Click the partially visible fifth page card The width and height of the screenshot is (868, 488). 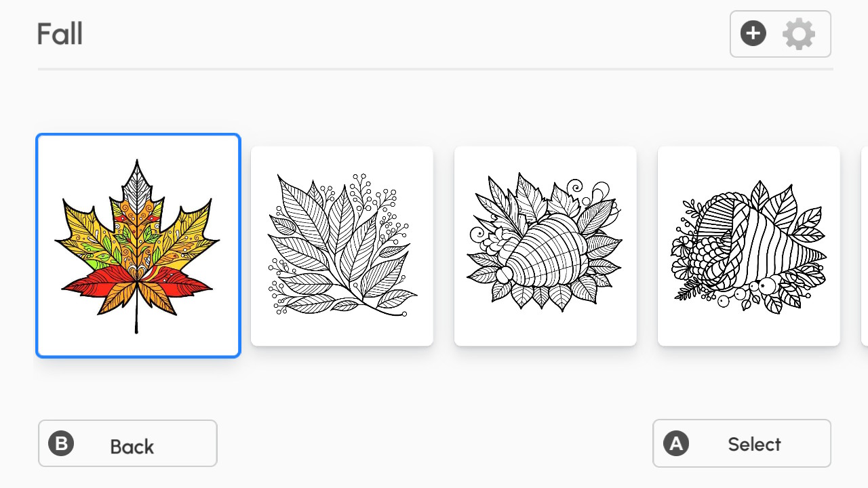tap(865, 246)
